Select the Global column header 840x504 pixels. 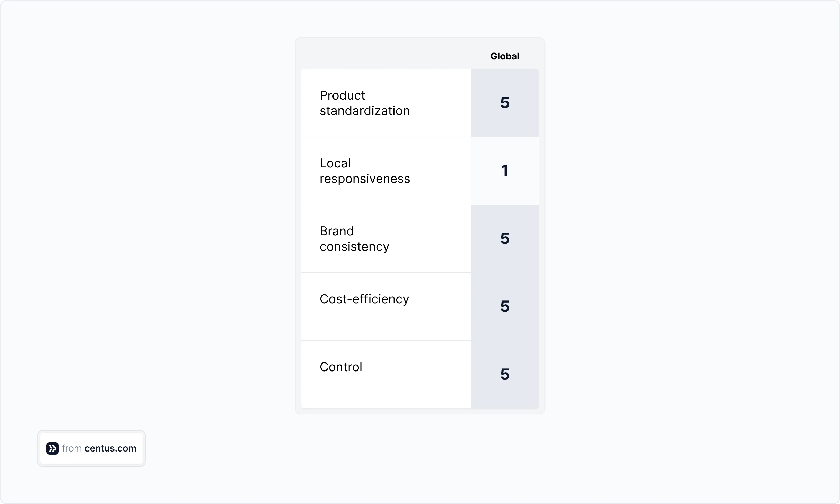tap(504, 56)
